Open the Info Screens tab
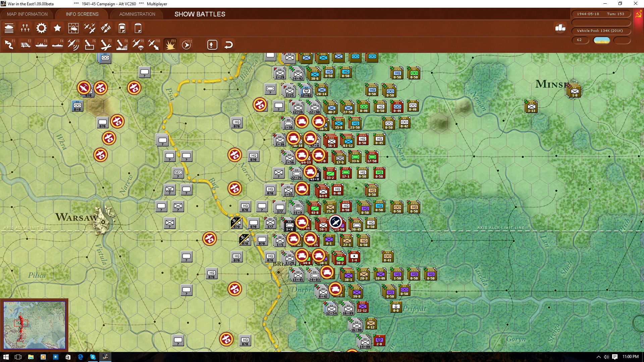The width and height of the screenshot is (644, 362). click(x=82, y=14)
